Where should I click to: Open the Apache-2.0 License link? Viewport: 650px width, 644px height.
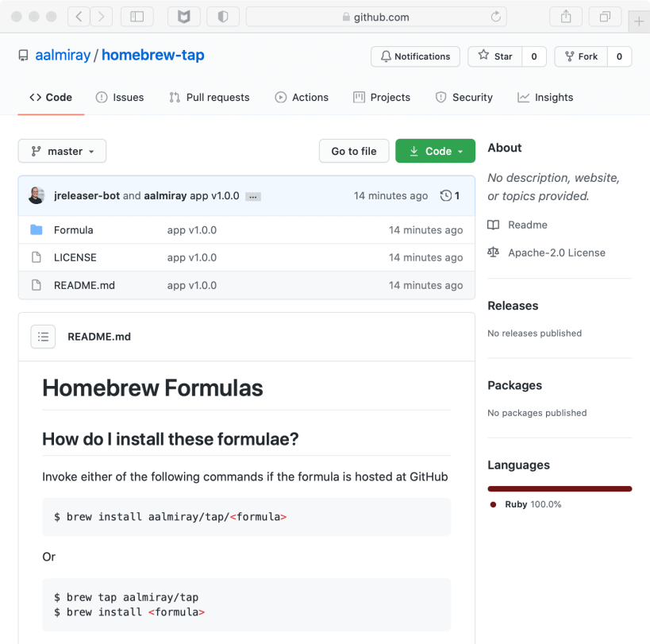coord(556,253)
